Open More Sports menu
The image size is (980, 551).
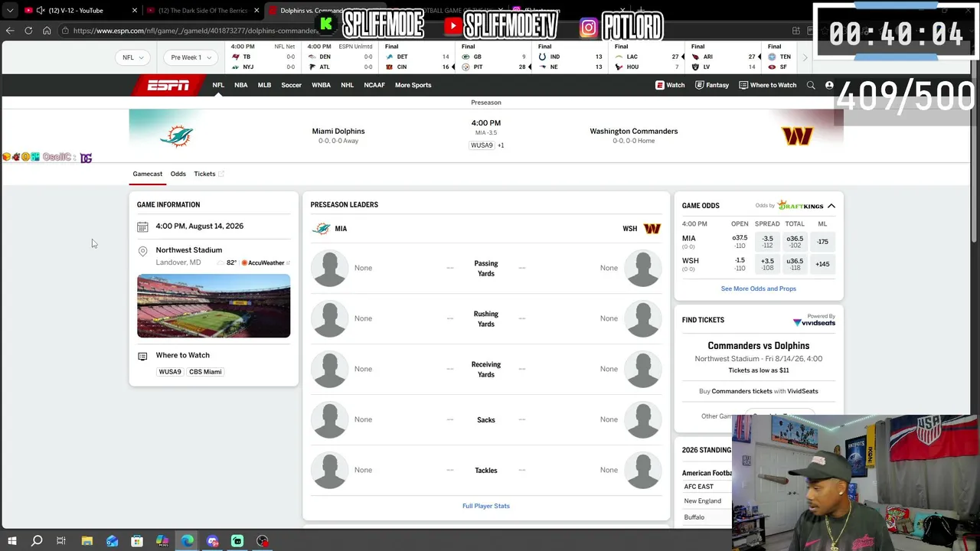(413, 85)
